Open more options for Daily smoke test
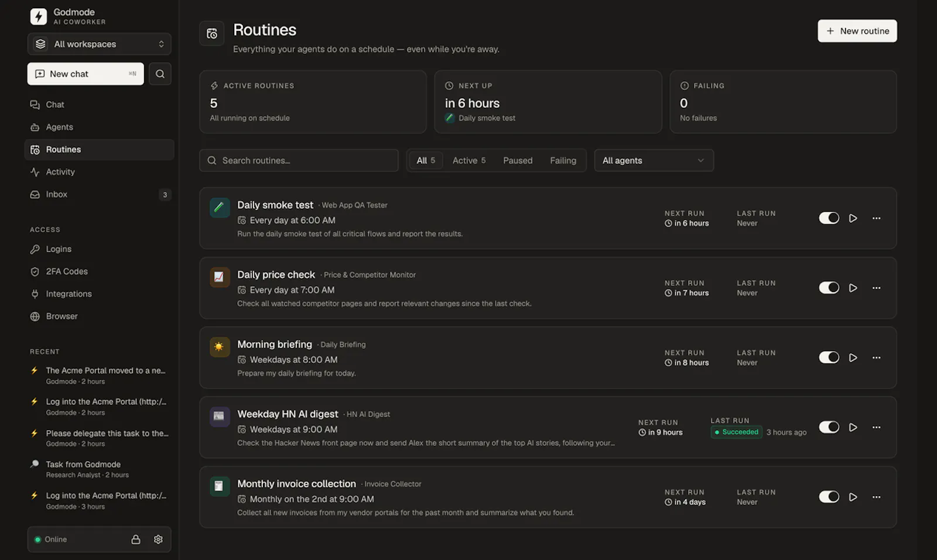 point(876,218)
